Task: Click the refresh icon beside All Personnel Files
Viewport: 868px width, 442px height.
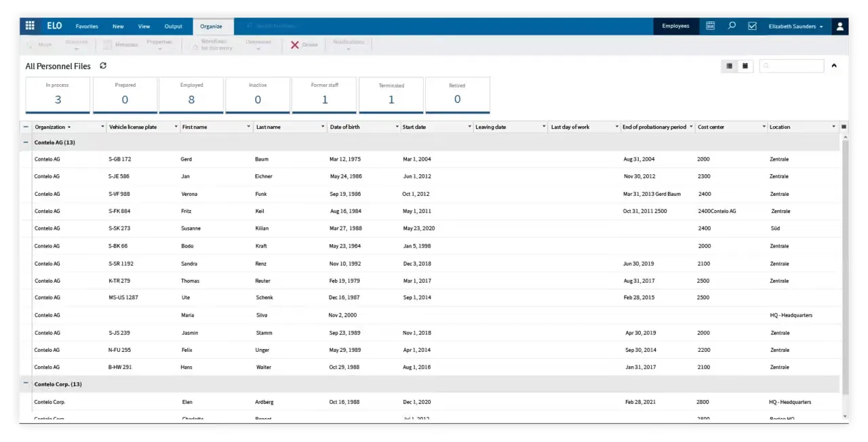Action: [x=102, y=66]
